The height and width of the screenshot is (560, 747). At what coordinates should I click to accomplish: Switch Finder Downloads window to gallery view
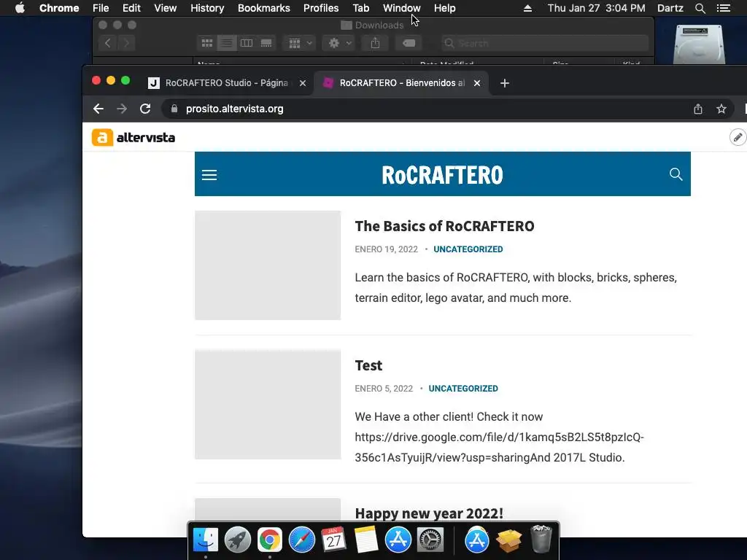[266, 43]
